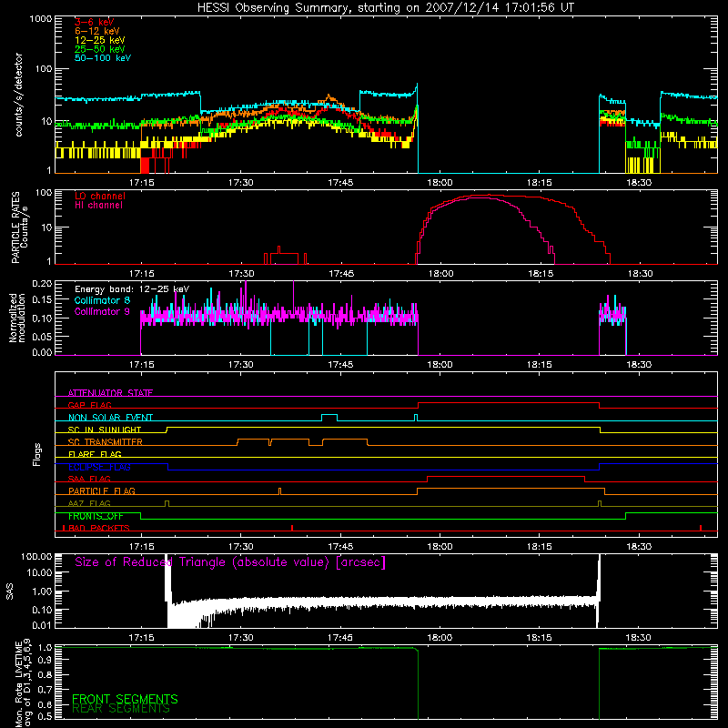The image size is (728, 728).
Task: Click the 0.9 value on the livetime axis
Action: [45, 660]
